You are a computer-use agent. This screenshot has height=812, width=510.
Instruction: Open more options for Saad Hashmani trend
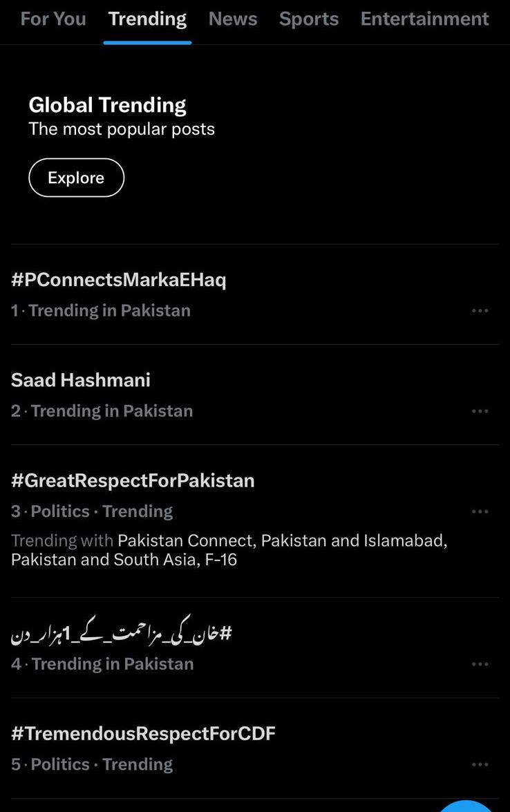click(480, 411)
